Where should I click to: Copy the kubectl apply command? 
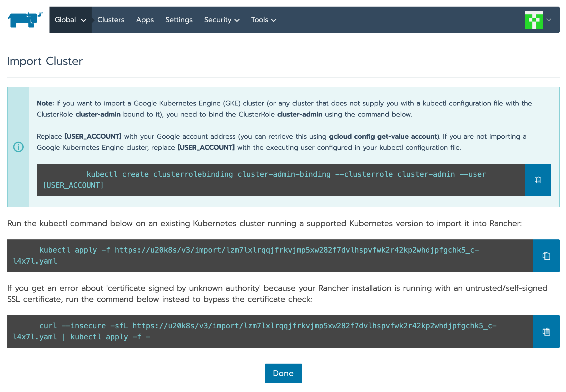546,256
